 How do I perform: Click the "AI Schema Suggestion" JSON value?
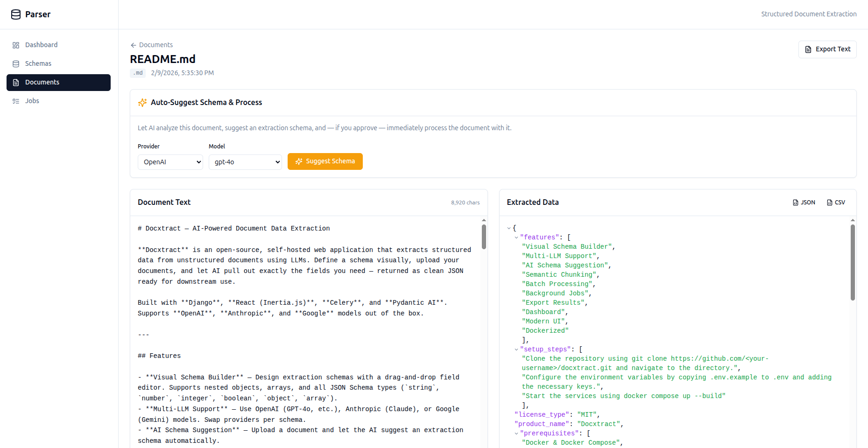pyautogui.click(x=565, y=266)
